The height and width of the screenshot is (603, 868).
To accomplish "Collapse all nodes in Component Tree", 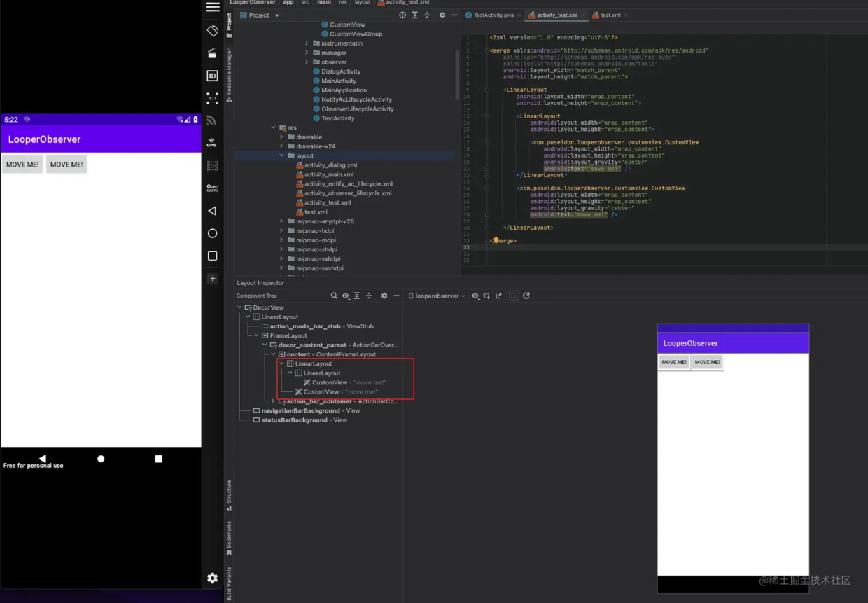I will [369, 296].
